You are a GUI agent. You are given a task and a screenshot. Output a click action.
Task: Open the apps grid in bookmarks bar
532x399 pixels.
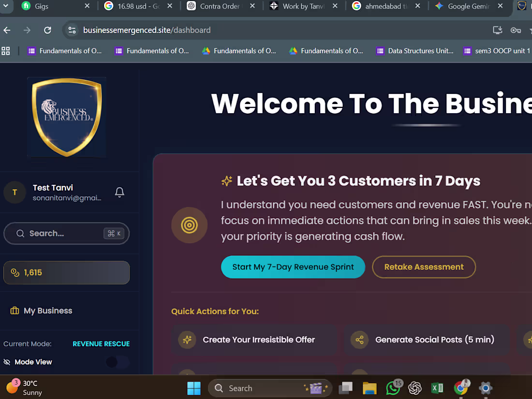tap(6, 51)
